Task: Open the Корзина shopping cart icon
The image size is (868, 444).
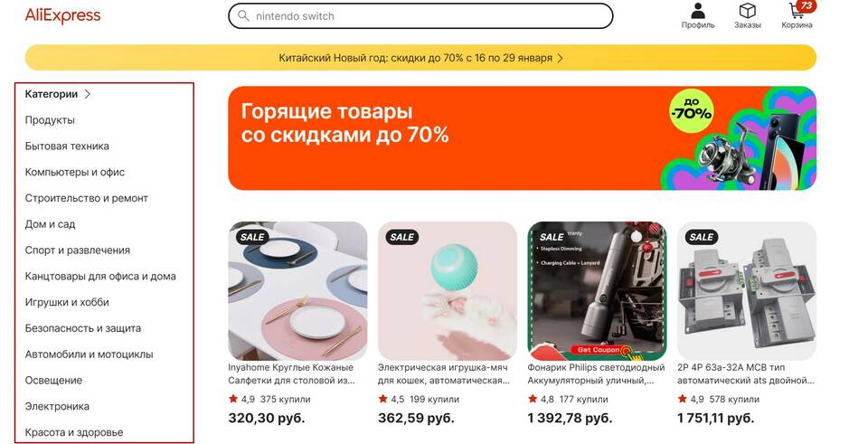Action: point(797,11)
